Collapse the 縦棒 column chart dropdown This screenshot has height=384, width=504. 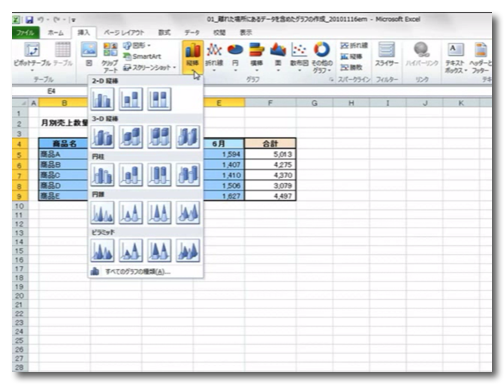[193, 57]
